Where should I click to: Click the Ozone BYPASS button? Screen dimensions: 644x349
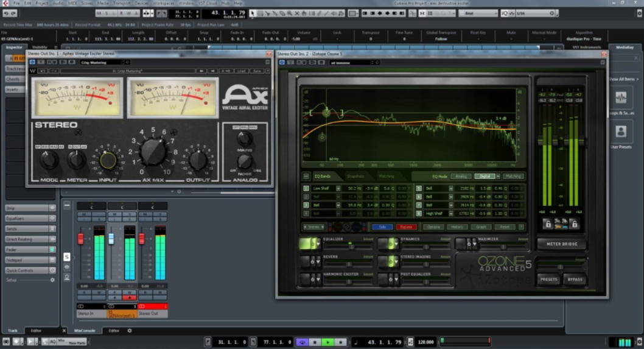(575, 280)
